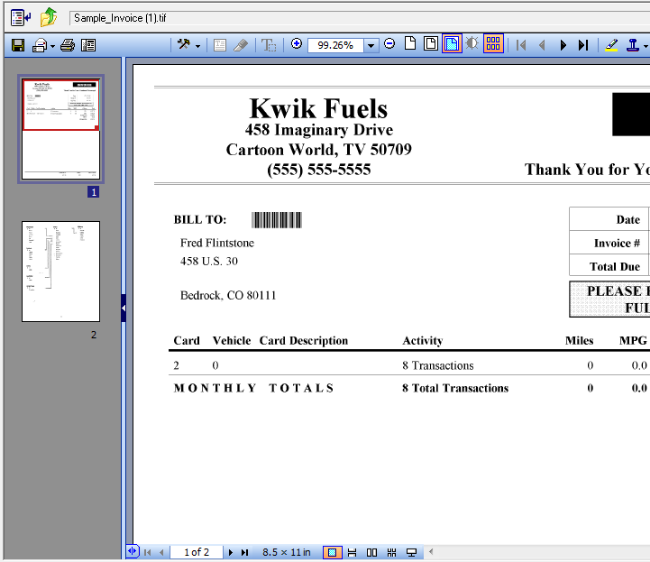Click the '8.5 × 11 in' page size label
The width and height of the screenshot is (650, 562).
[x=286, y=552]
